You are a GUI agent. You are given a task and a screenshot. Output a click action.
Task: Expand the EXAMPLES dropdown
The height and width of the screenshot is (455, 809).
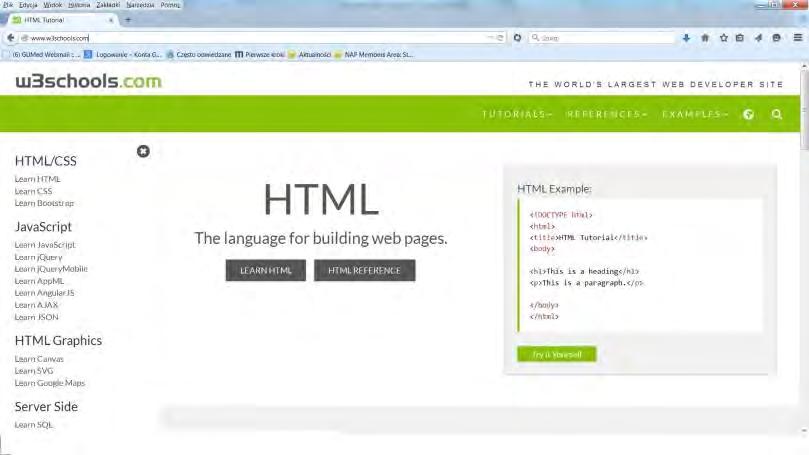[x=695, y=114]
